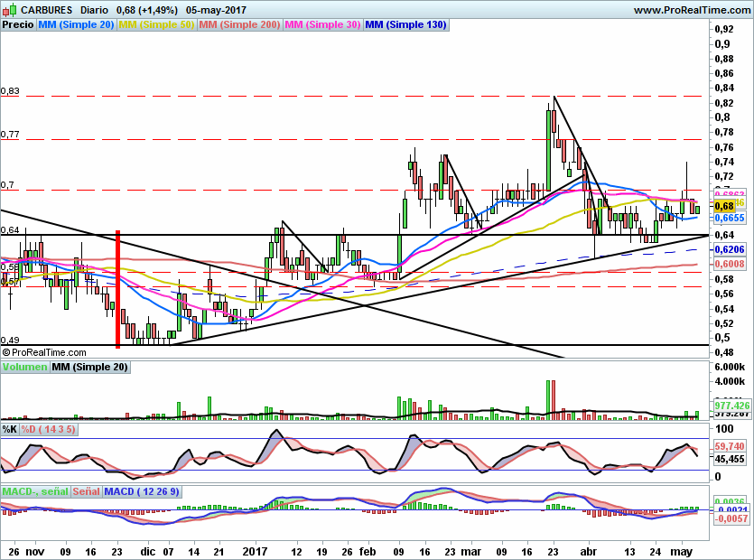Click the 0,64 support level label
Screen dimensions: 754x560
[x=10, y=230]
